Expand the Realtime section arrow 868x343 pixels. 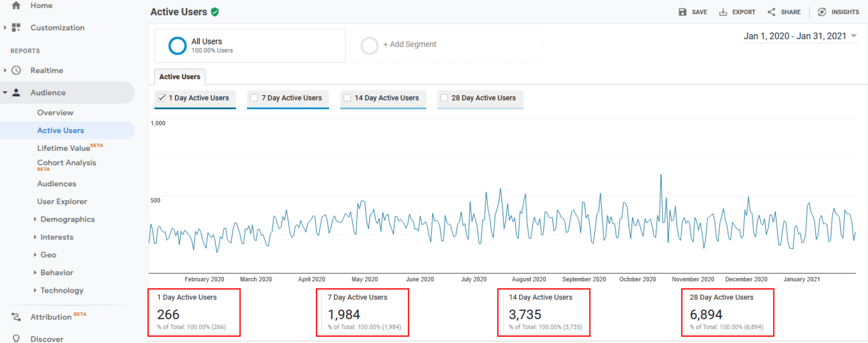coord(5,70)
